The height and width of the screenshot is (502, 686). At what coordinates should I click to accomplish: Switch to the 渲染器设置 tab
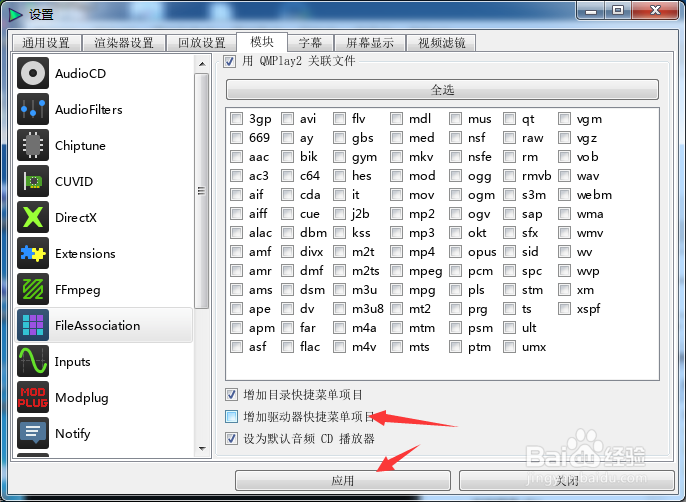[124, 43]
